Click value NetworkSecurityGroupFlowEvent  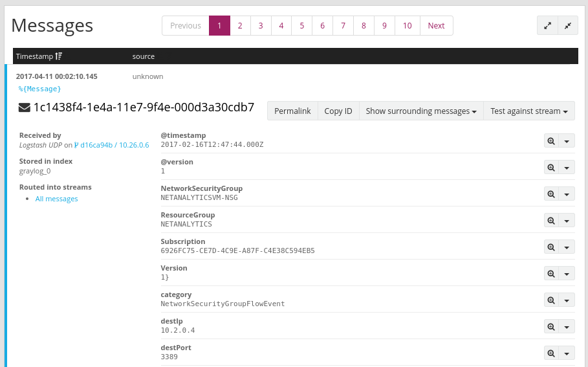pyautogui.click(x=223, y=304)
